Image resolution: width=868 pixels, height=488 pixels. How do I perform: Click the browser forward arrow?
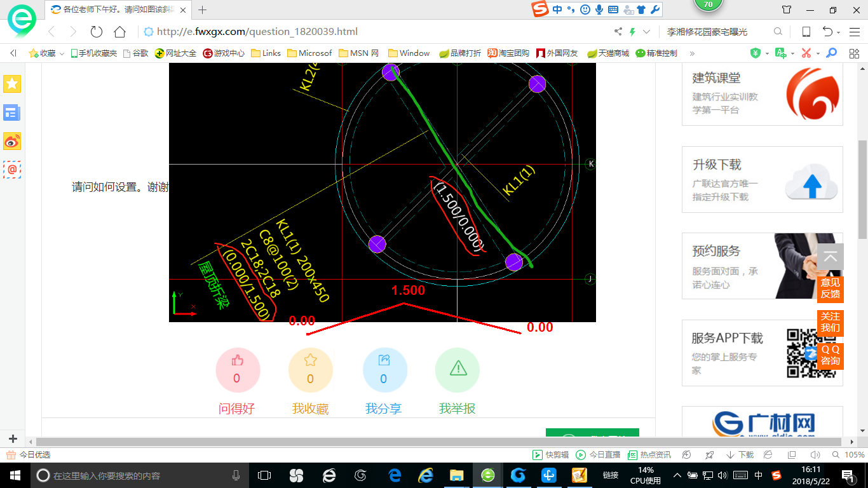(x=73, y=32)
